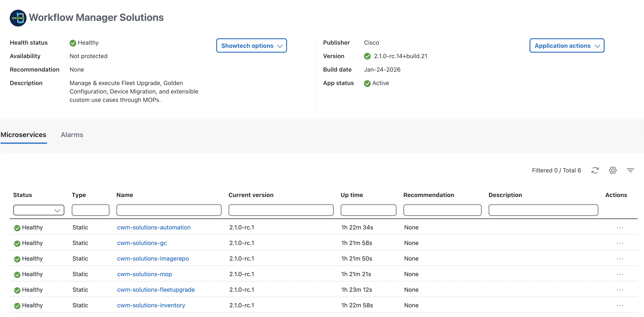This screenshot has height=317, width=644.
Task: Select the Microservices tab
Action: [x=24, y=135]
